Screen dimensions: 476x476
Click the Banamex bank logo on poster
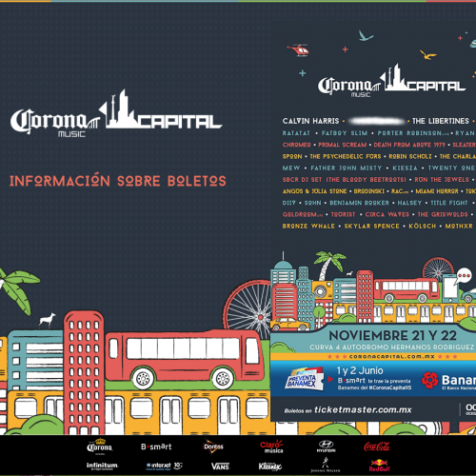click(x=448, y=381)
